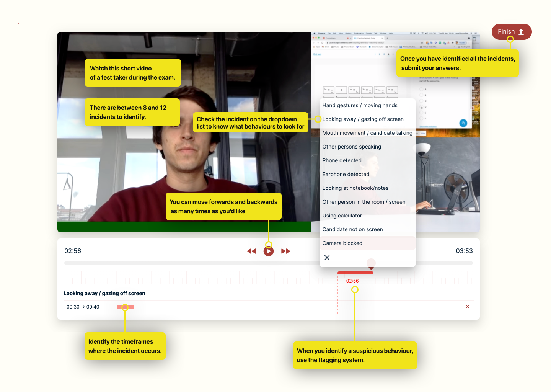The image size is (551, 392).
Task: Select radio option A in the recorded exam
Action: point(421,89)
